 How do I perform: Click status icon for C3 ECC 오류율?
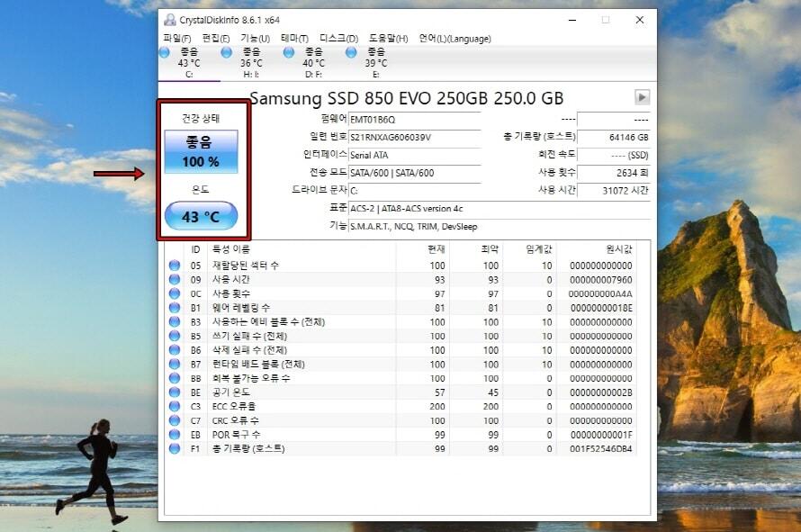point(175,406)
